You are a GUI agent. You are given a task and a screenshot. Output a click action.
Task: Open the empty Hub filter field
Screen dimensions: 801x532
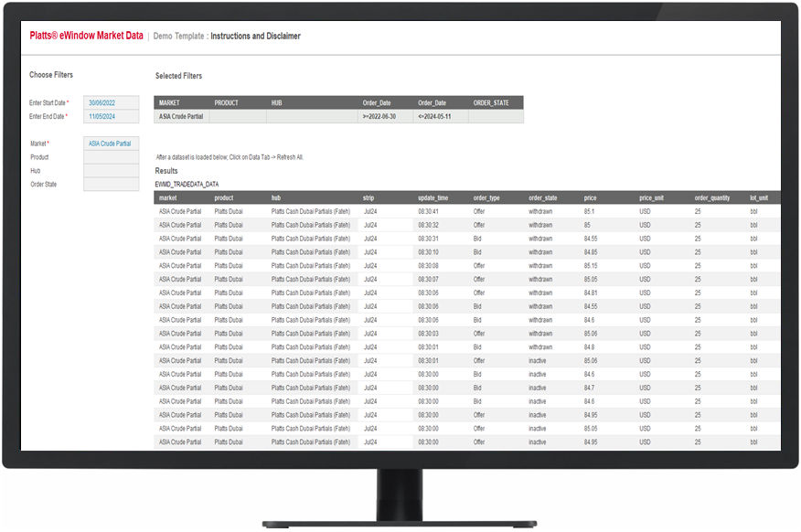click(111, 171)
